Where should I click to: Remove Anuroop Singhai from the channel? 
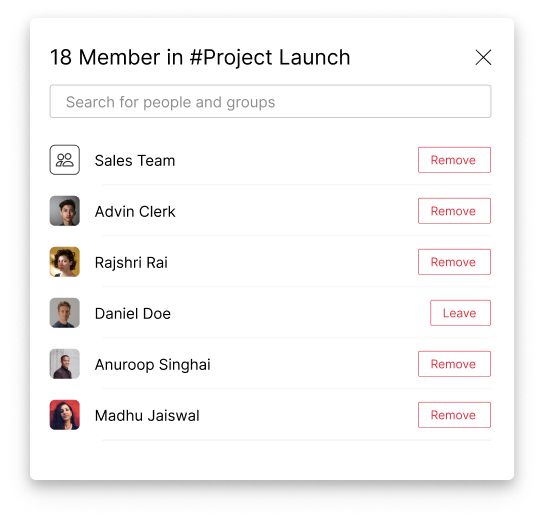click(x=454, y=364)
